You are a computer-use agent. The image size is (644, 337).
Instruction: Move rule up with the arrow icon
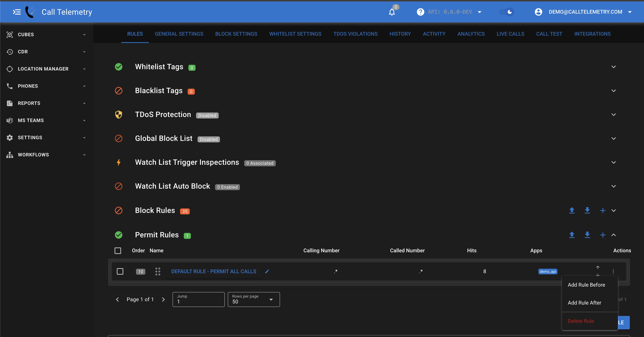click(598, 268)
